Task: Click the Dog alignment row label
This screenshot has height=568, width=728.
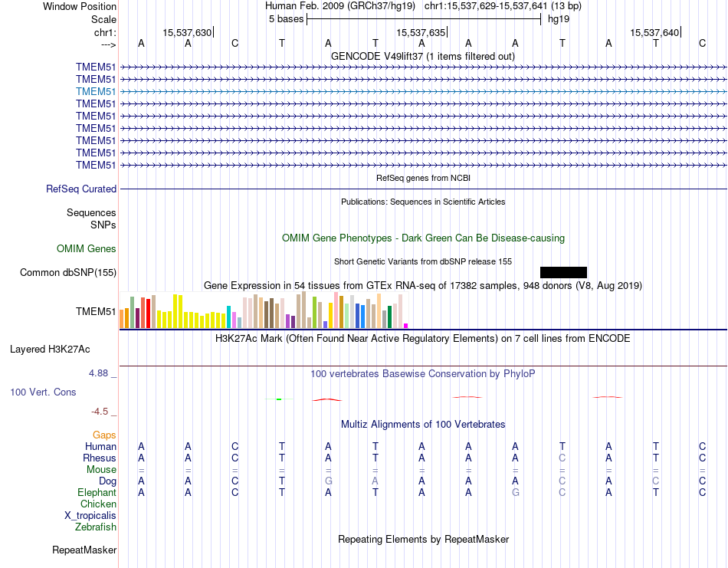Action: pyautogui.click(x=107, y=481)
